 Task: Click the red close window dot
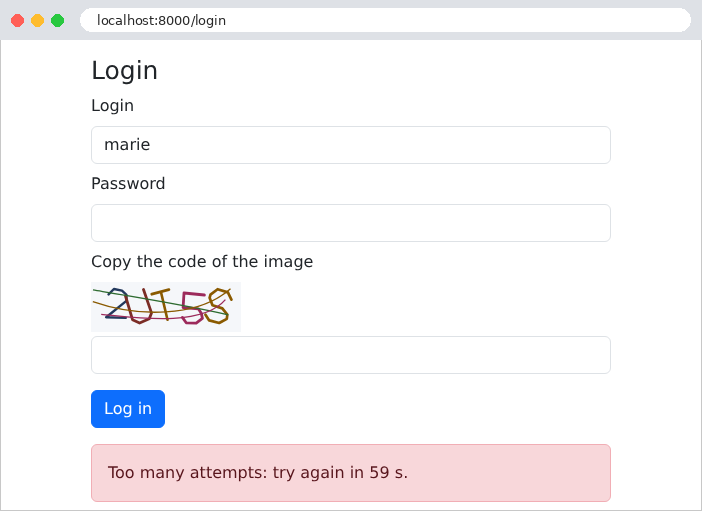click(x=17, y=21)
